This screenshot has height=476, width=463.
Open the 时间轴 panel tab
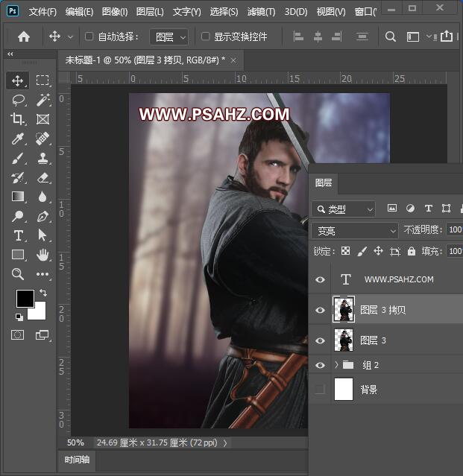click(x=77, y=460)
